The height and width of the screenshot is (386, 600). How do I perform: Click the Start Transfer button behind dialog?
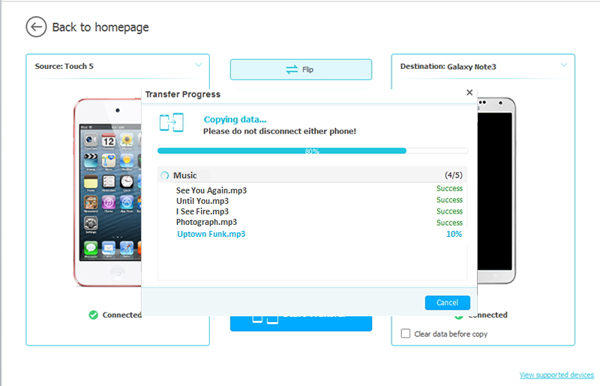pos(301,323)
